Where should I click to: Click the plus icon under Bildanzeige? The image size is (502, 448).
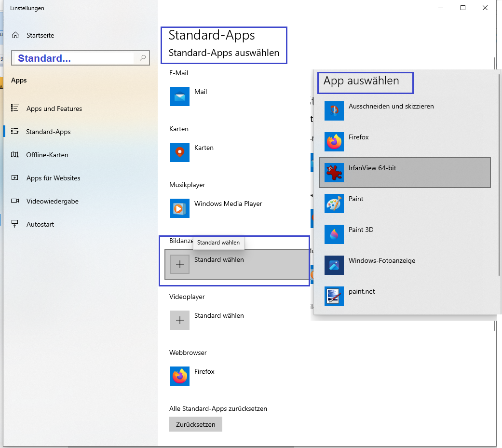click(x=179, y=264)
